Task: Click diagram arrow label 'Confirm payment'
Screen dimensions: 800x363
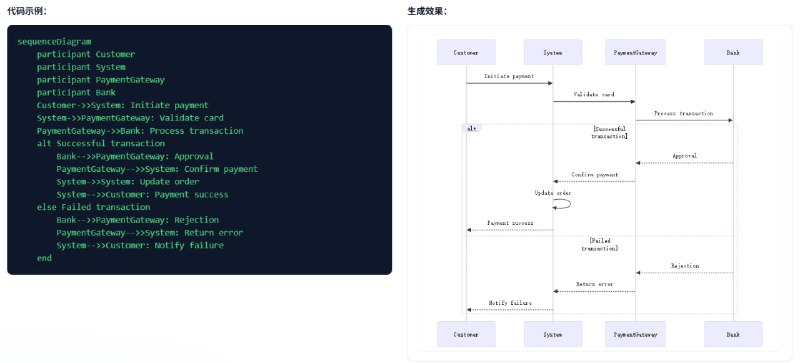Action: point(594,175)
